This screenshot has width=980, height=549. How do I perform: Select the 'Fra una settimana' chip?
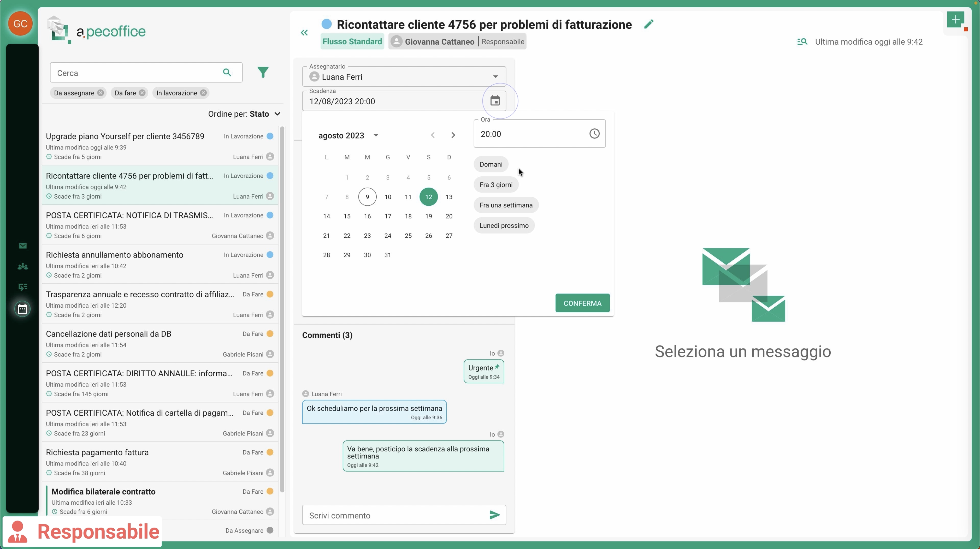coord(506,205)
